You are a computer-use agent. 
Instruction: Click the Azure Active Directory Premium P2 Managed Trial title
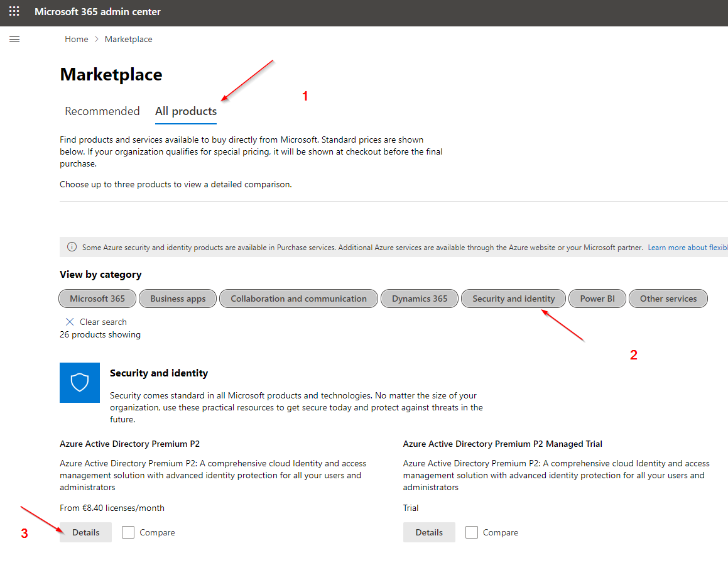pos(503,444)
